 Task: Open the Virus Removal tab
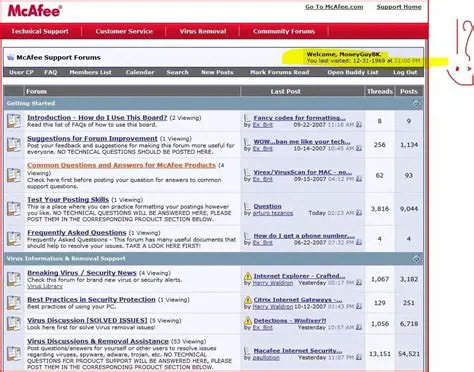[203, 31]
